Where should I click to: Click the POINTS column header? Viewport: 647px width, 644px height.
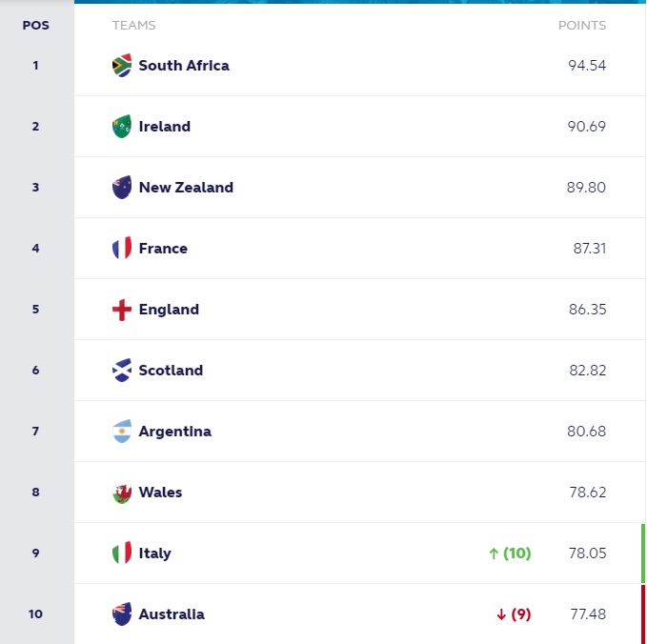click(581, 26)
